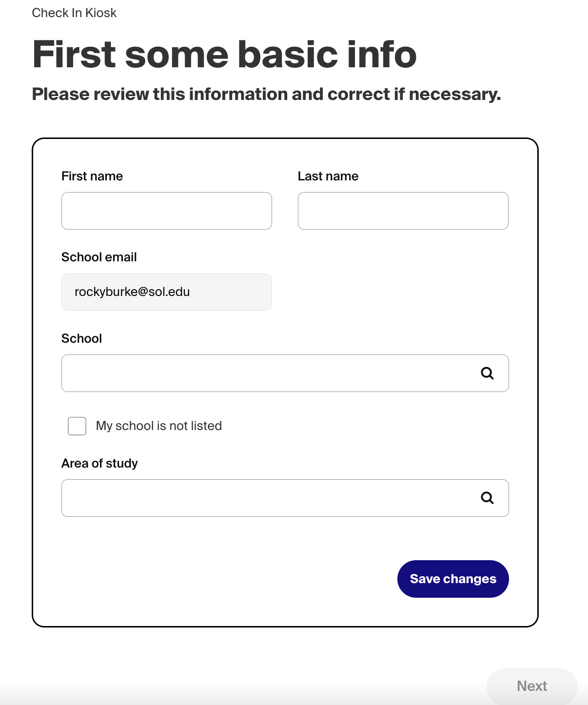The width and height of the screenshot is (588, 705).
Task: Focus the Last name text field
Action: tap(403, 211)
